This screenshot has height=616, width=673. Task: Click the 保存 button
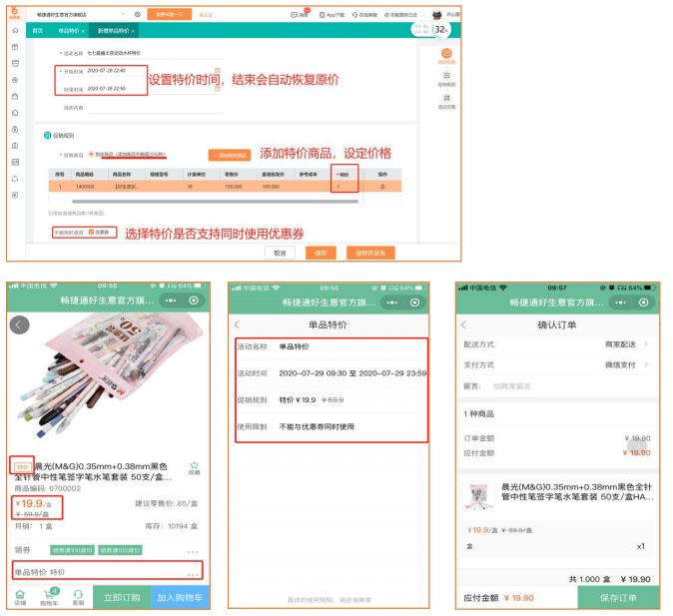point(321,254)
